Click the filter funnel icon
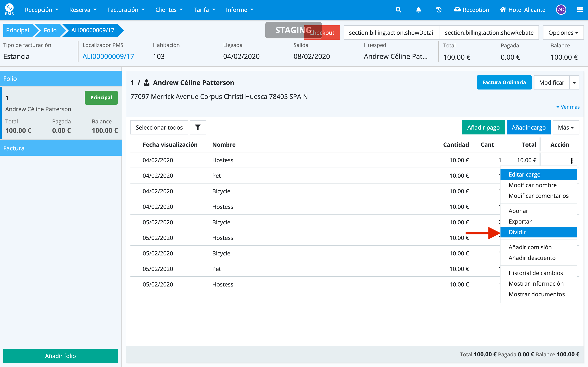This screenshot has height=367, width=588. (198, 127)
